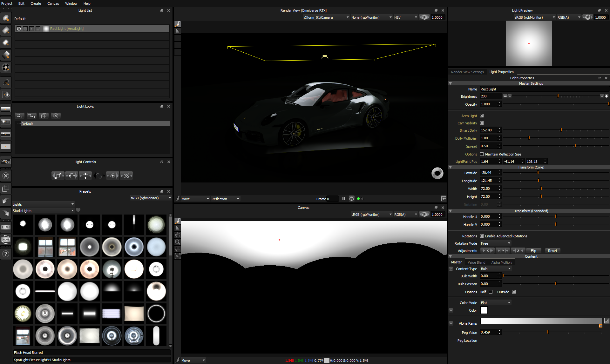Click the sun-shade light tool icon
Screen dimensions: 610x364
pos(6,95)
